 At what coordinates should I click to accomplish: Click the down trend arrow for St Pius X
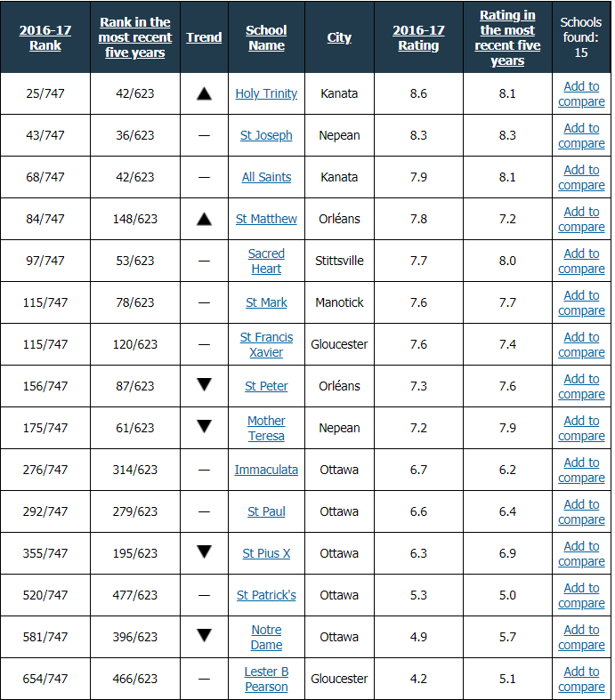(204, 552)
